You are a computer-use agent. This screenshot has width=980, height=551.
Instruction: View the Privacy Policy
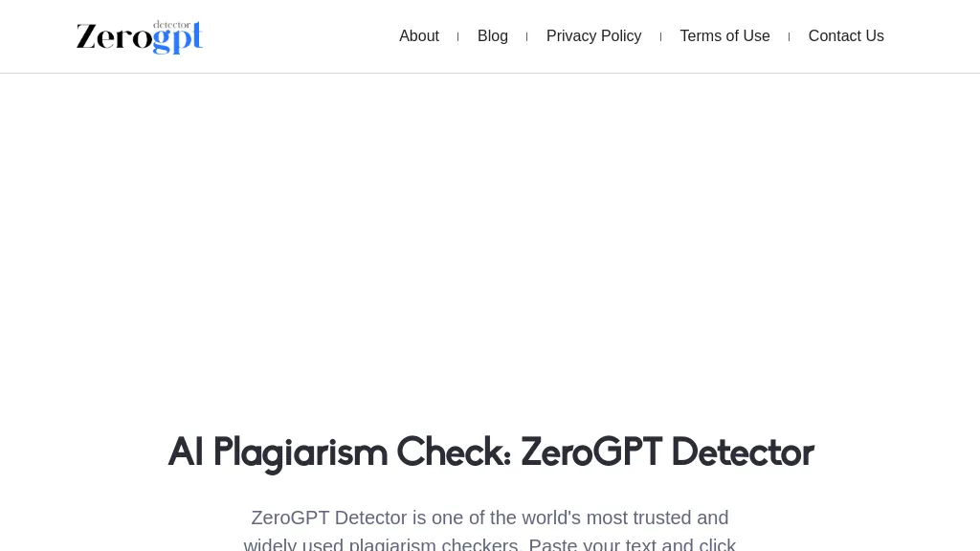pos(593,36)
